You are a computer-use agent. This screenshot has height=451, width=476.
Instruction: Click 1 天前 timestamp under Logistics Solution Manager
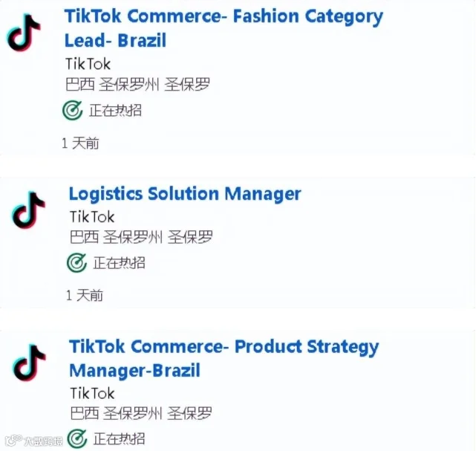85,295
